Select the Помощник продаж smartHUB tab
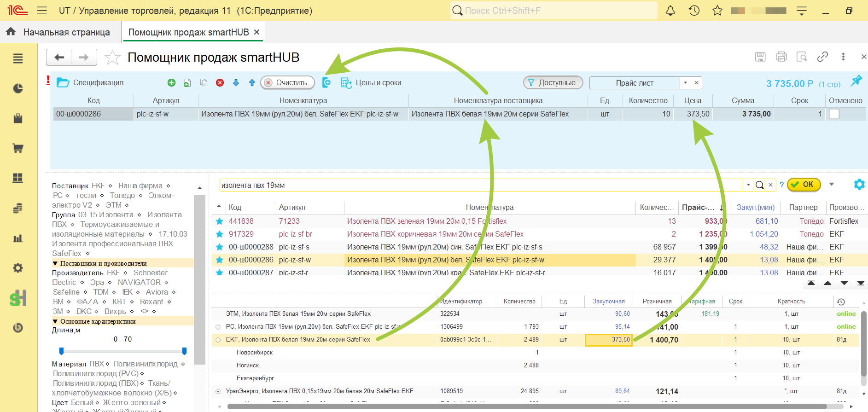 (x=189, y=32)
